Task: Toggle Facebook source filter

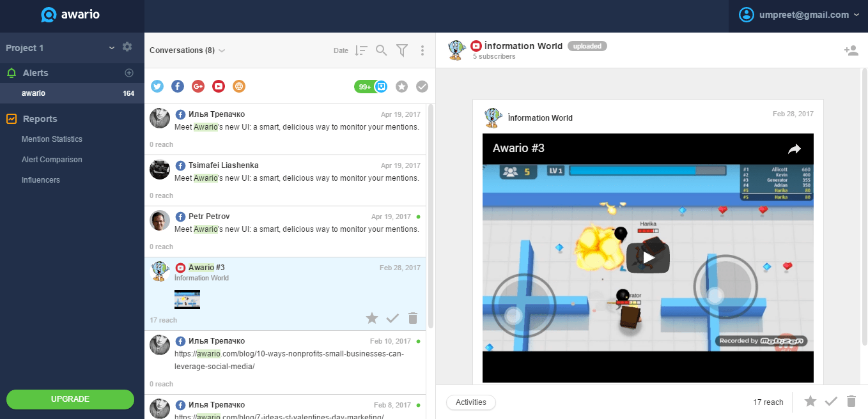Action: [x=178, y=86]
